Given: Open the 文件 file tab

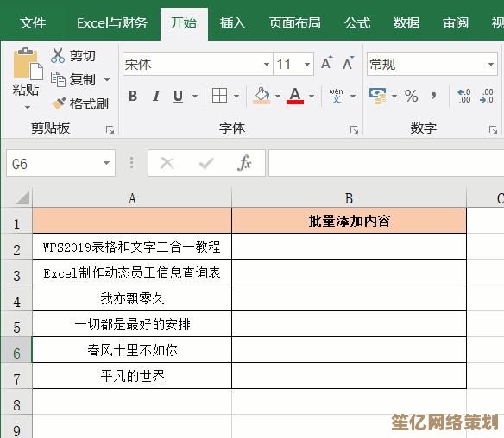Looking at the screenshot, I should point(33,22).
